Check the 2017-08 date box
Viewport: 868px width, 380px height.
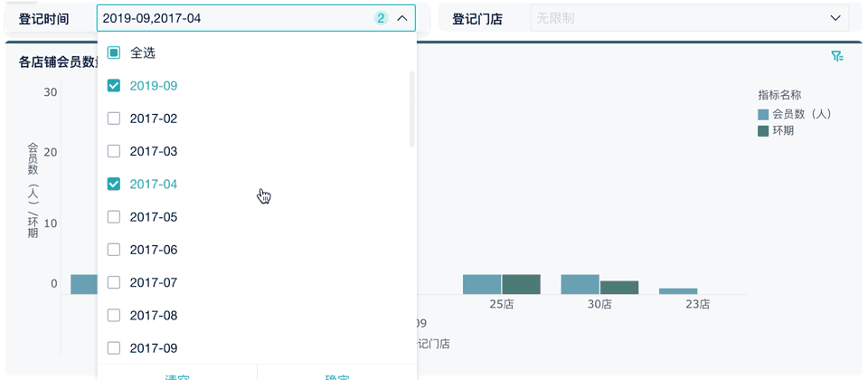point(114,316)
